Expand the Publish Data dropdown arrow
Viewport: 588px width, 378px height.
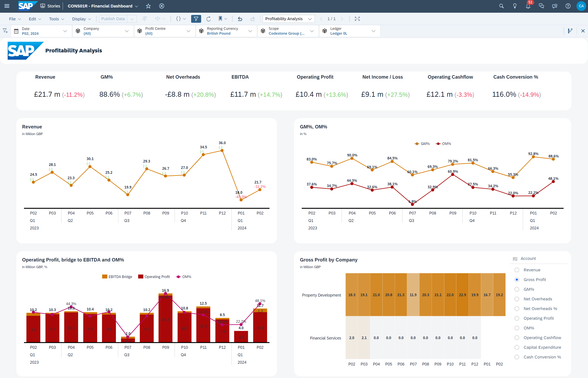(x=132, y=19)
